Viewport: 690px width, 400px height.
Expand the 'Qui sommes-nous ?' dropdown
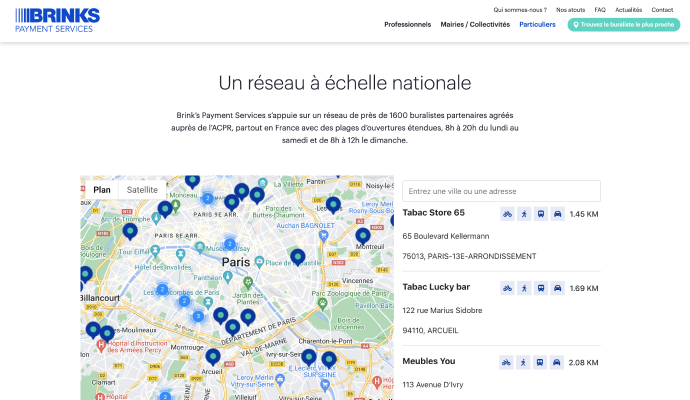[521, 9]
